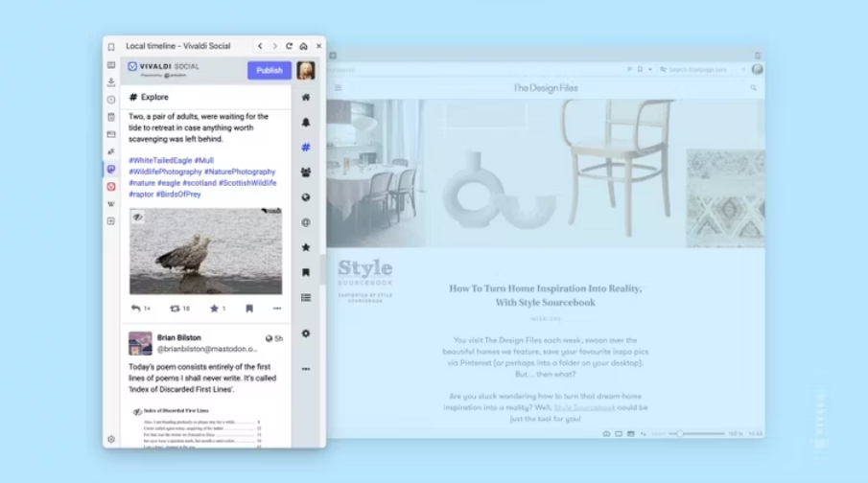Select the Mastodon web panel icon
Viewport: 868px width, 483px height.
point(111,169)
